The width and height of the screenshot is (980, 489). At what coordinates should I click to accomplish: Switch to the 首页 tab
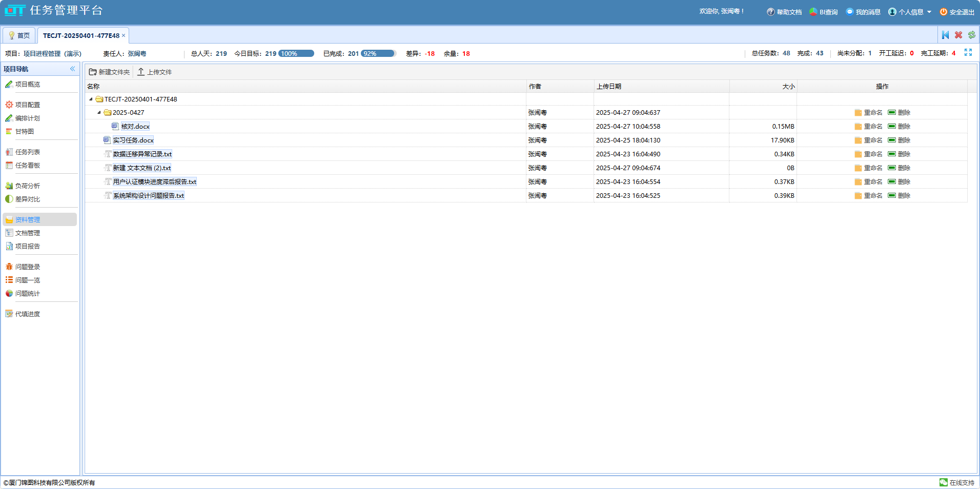pyautogui.click(x=19, y=35)
